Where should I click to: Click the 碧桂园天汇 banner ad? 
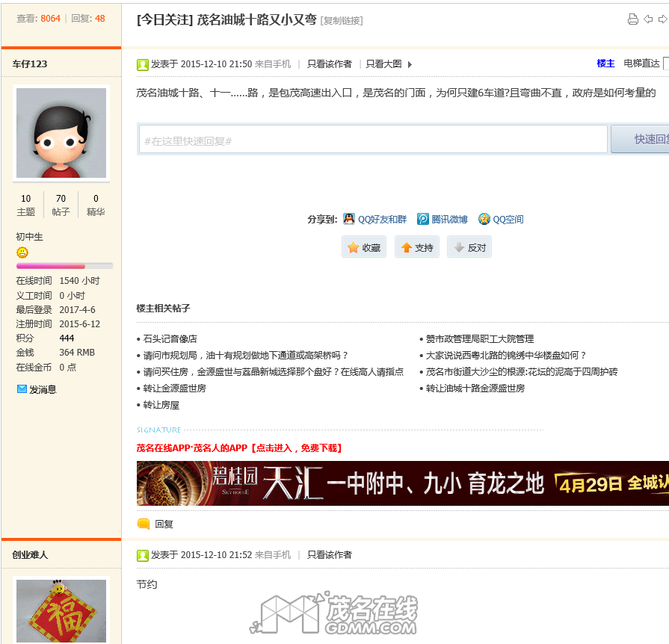point(403,483)
